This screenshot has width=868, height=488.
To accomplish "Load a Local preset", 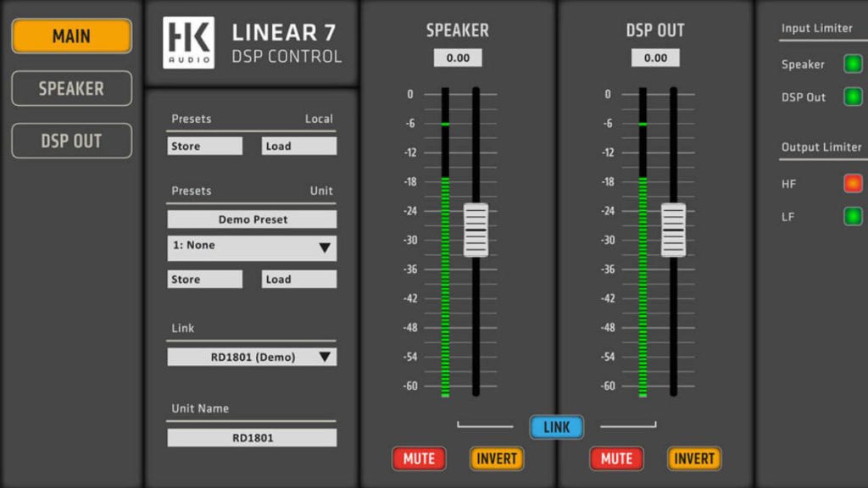I will pos(299,146).
